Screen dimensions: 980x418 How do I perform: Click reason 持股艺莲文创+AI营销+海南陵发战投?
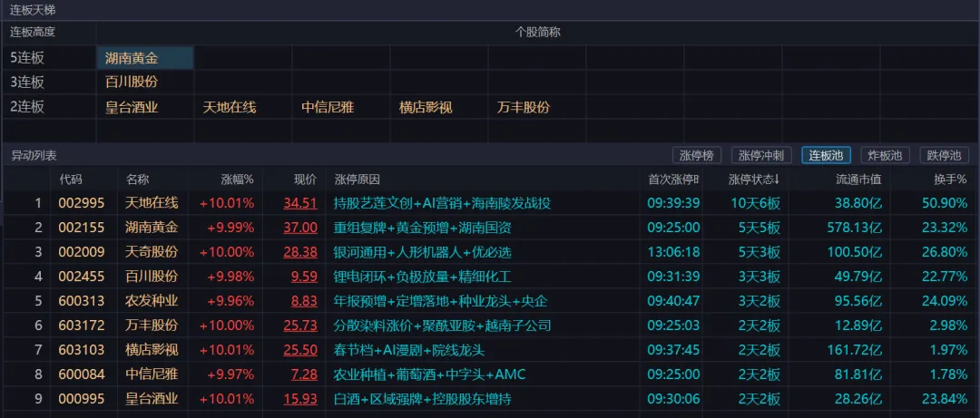coord(443,203)
